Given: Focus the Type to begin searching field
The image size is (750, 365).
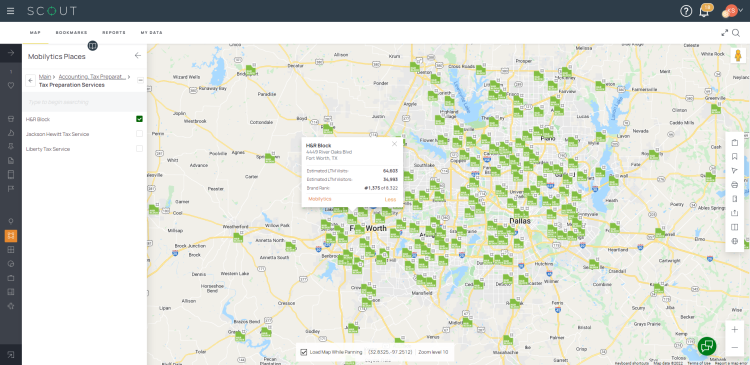Looking at the screenshot, I should click(x=84, y=102).
